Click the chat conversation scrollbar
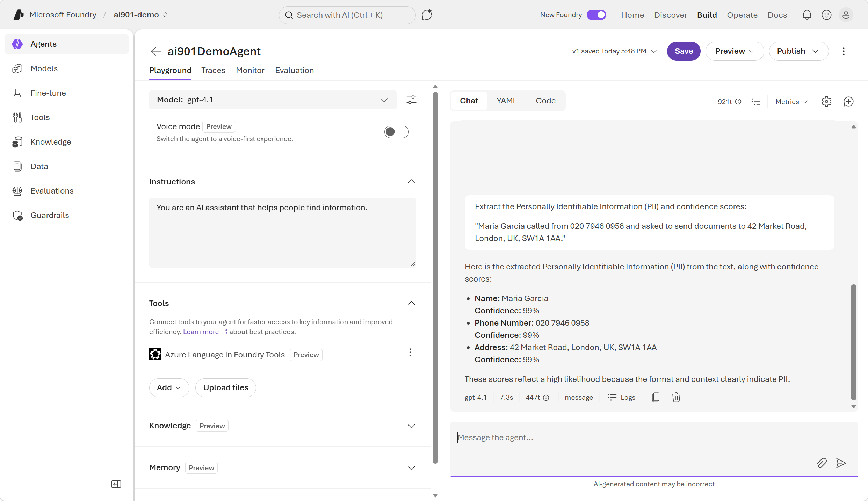Viewport: 868px width, 501px height. click(853, 342)
